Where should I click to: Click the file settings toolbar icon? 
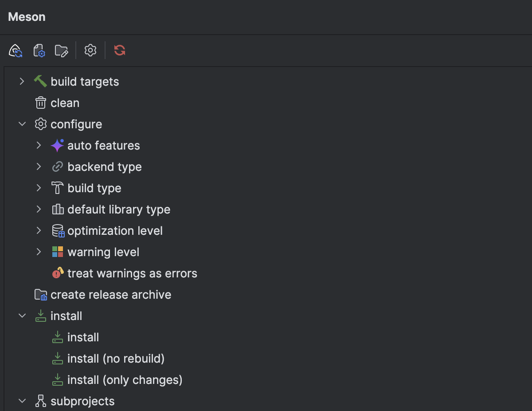point(39,51)
